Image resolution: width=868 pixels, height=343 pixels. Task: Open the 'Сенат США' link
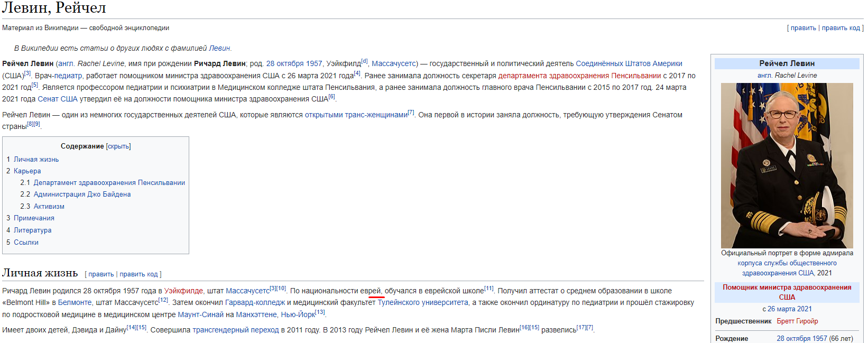click(58, 99)
